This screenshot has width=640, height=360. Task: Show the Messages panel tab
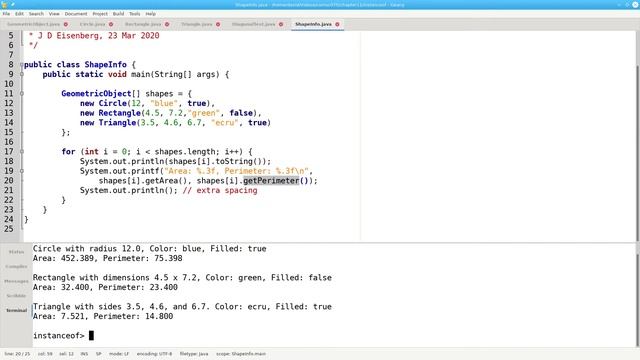tap(16, 281)
